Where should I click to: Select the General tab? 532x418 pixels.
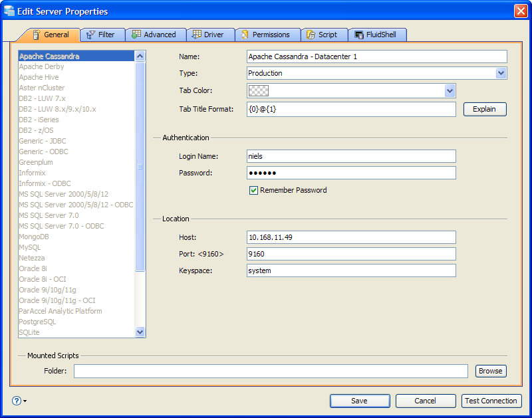[x=53, y=35]
